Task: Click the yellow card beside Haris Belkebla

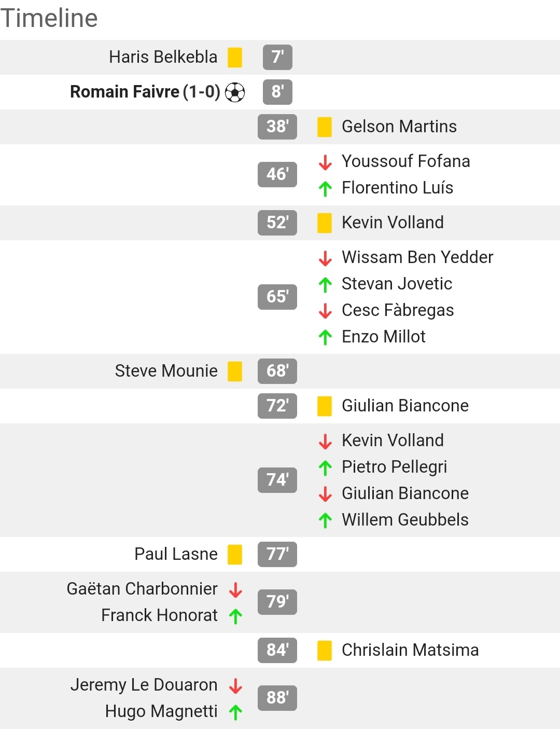Action: pyautogui.click(x=235, y=57)
